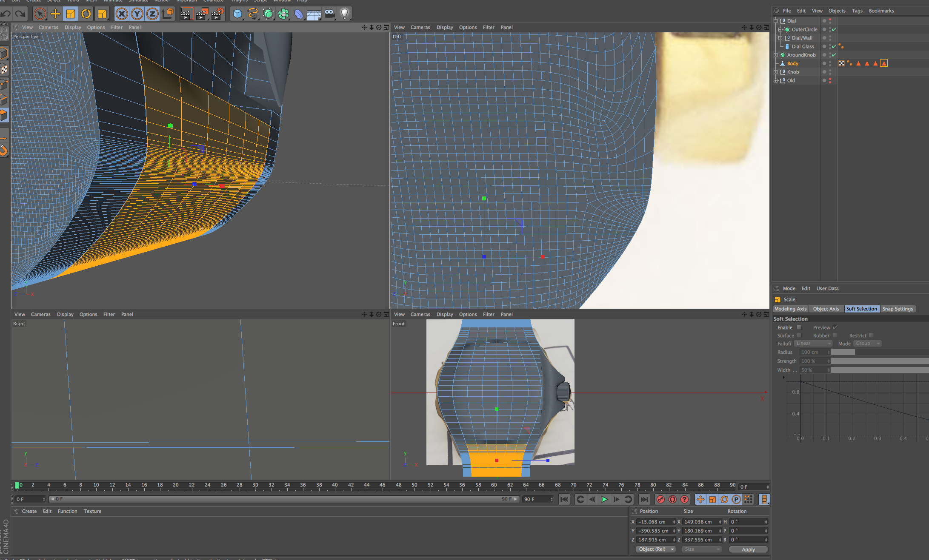929x560 pixels.
Task: Add a Camera object
Action: [x=330, y=14]
